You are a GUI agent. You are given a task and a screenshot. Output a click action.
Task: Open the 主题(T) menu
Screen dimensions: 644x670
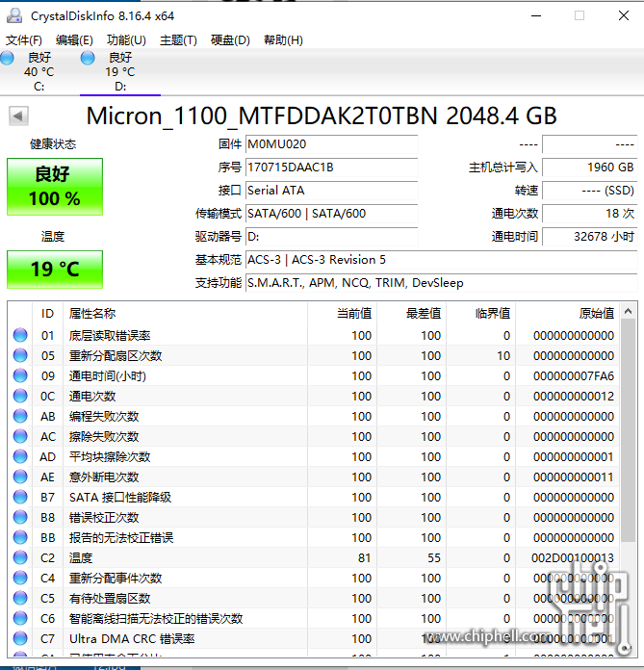179,40
